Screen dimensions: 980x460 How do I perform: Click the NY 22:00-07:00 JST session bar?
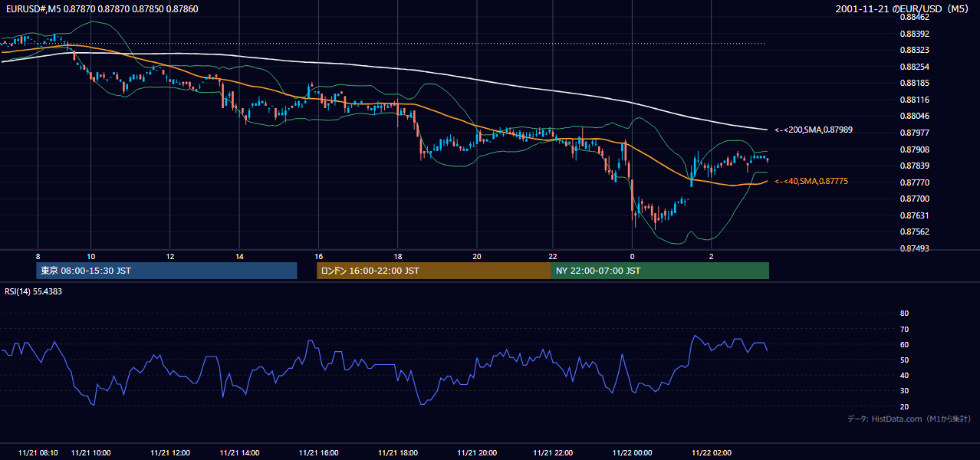coord(660,271)
